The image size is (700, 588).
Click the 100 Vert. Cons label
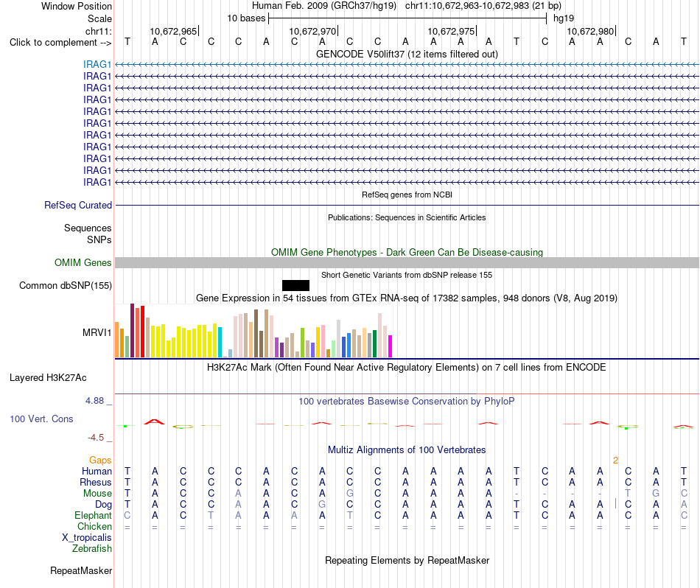point(41,419)
